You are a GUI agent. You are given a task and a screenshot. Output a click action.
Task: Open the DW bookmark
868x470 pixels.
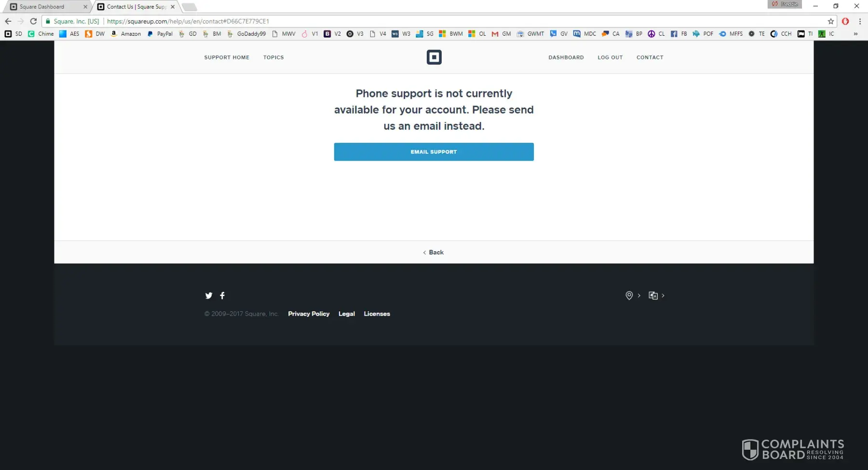(x=95, y=34)
